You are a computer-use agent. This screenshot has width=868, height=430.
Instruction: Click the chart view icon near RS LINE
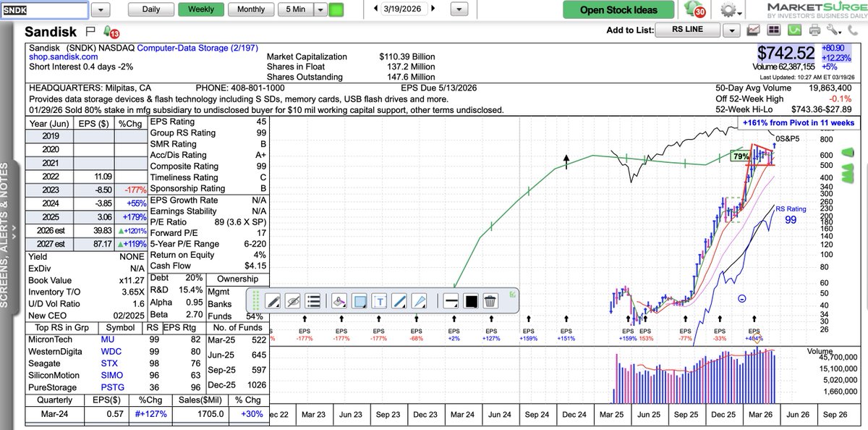[755, 30]
